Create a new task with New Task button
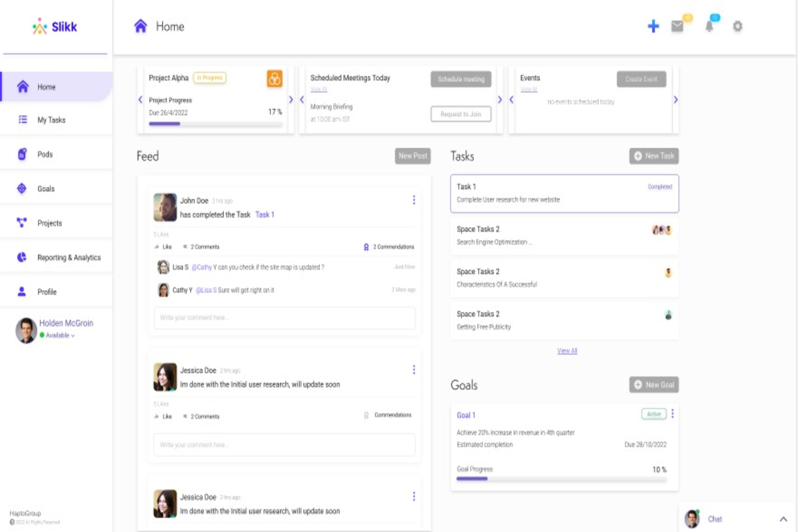Viewport: 798px width, 532px height. 653,156
